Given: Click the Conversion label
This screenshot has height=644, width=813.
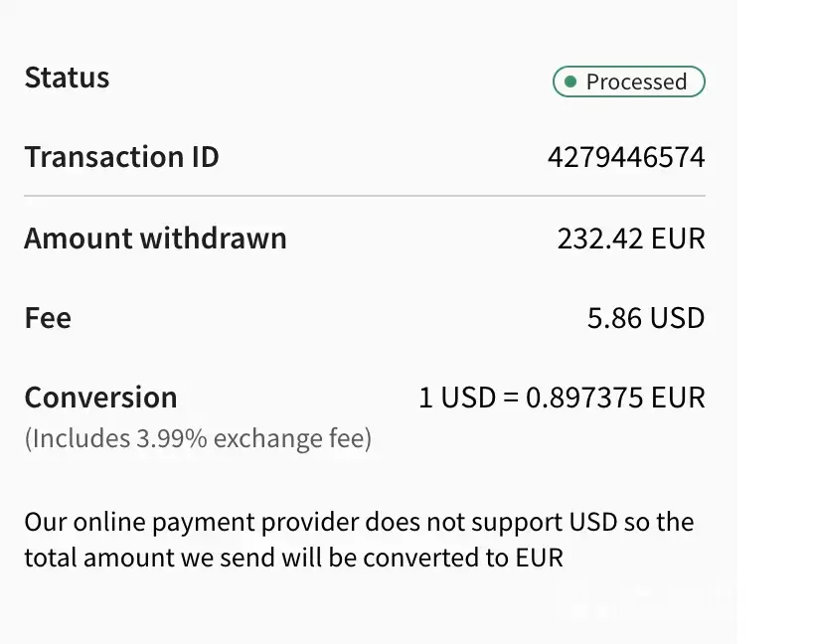Looking at the screenshot, I should [x=100, y=398].
